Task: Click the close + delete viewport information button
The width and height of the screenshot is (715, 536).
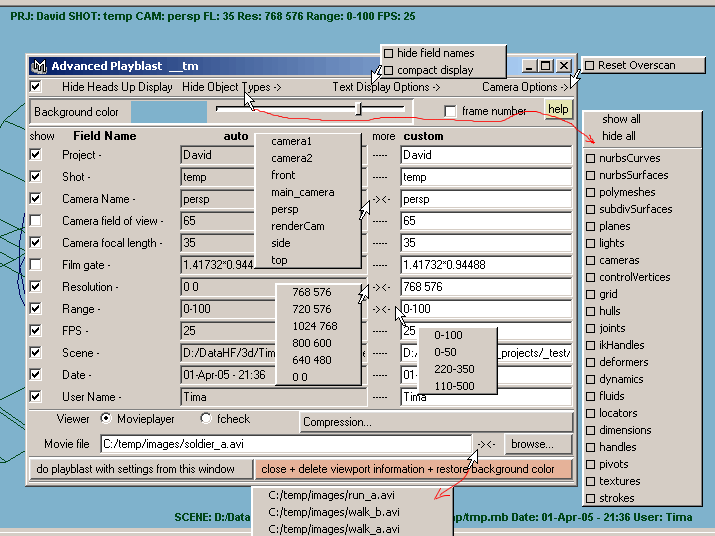Action: pyautogui.click(x=414, y=469)
